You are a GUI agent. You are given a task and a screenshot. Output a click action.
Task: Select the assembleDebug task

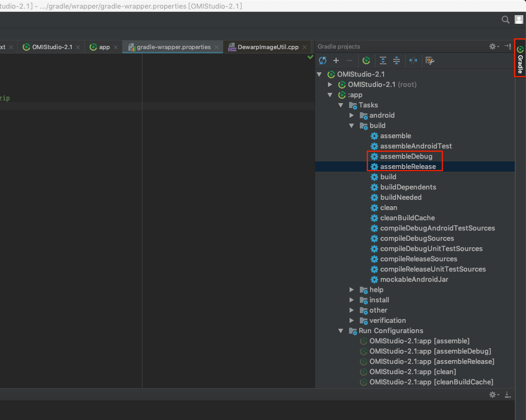point(401,157)
